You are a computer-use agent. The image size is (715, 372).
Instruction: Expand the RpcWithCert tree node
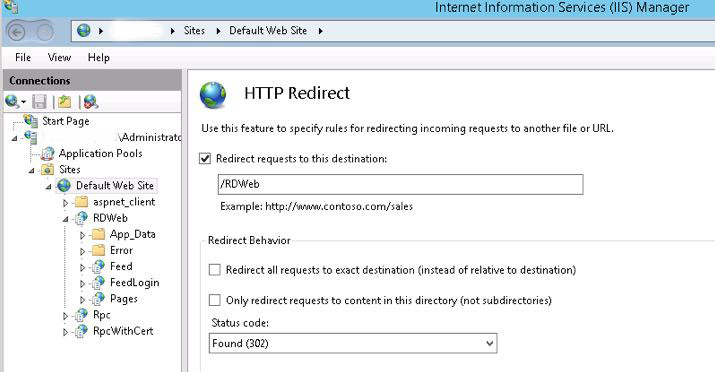click(65, 332)
